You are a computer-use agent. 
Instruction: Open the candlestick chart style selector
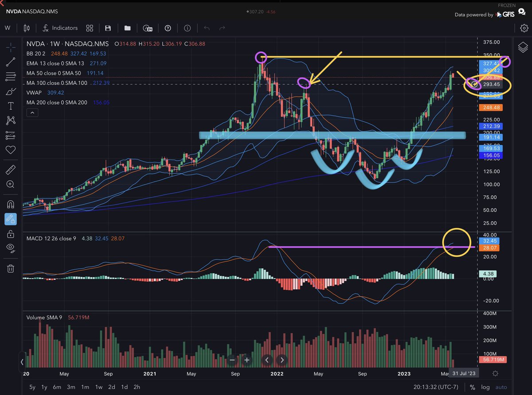pos(26,28)
